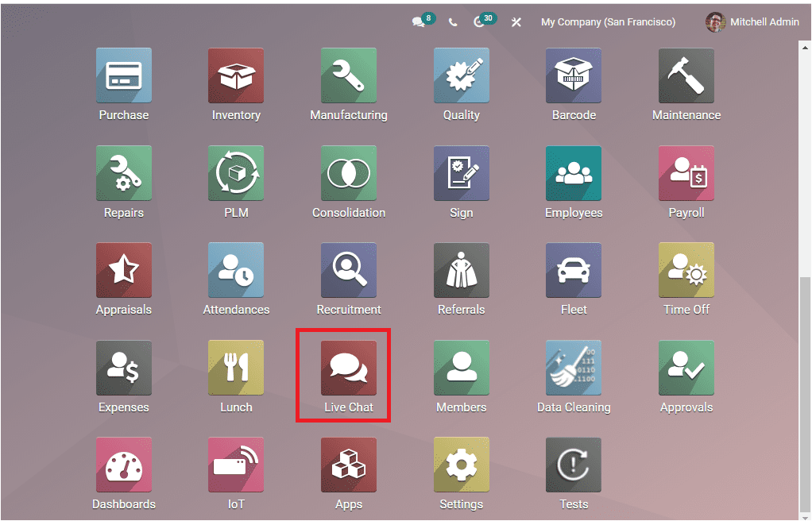Show the 30 pending activities
The width and height of the screenshot is (812, 521).
pos(485,21)
